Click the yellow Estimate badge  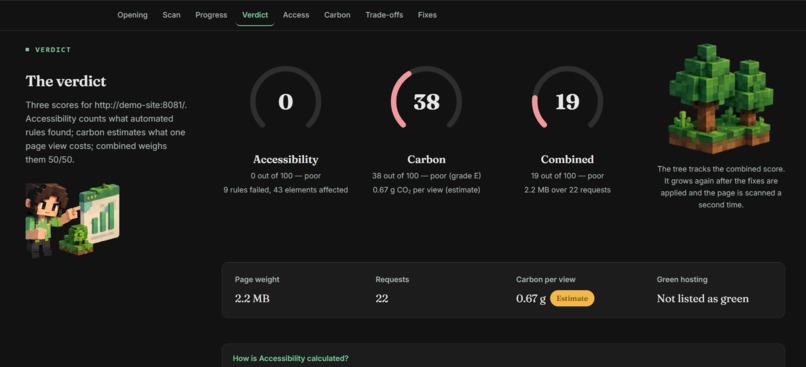point(572,298)
